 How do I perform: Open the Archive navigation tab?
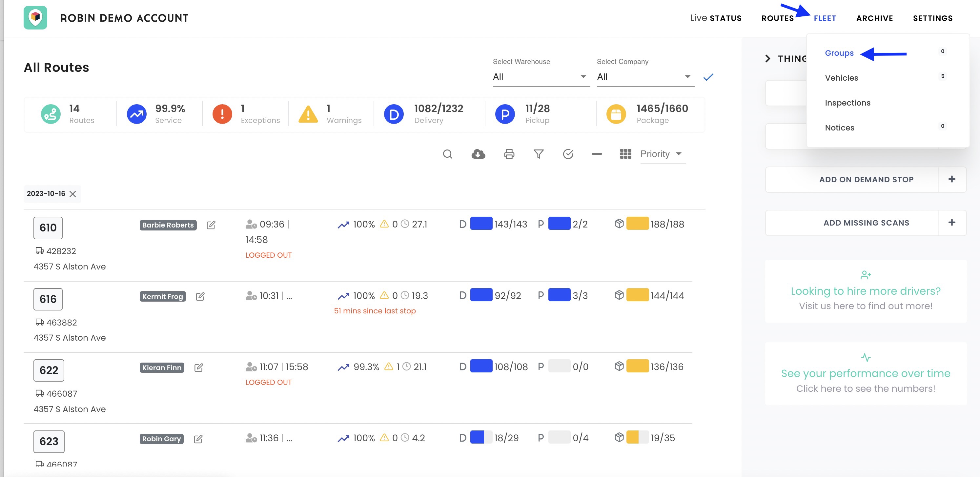coord(874,18)
